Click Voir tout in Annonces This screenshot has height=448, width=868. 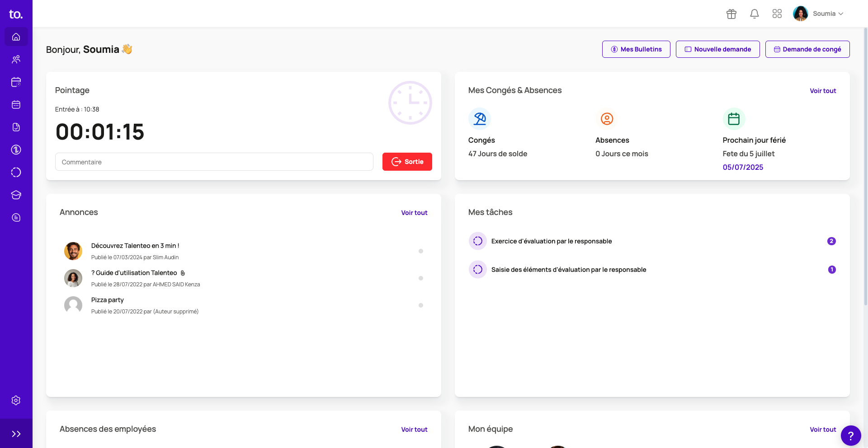pyautogui.click(x=414, y=213)
